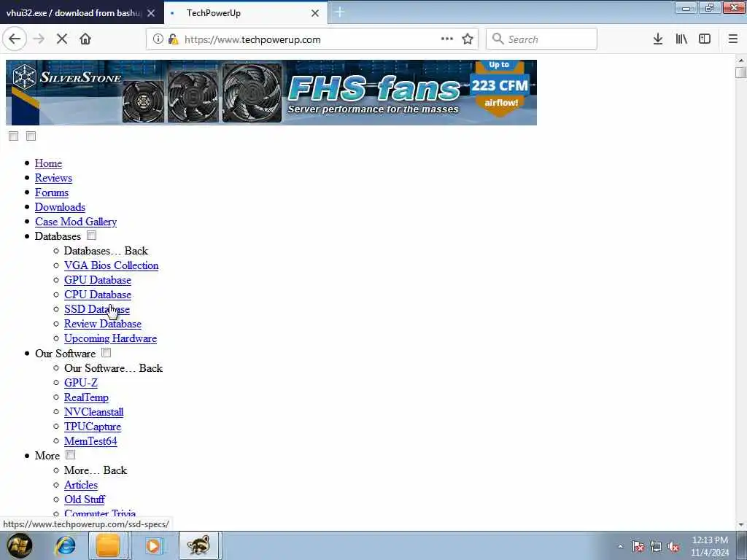Open the folder icon in taskbar

tap(108, 545)
